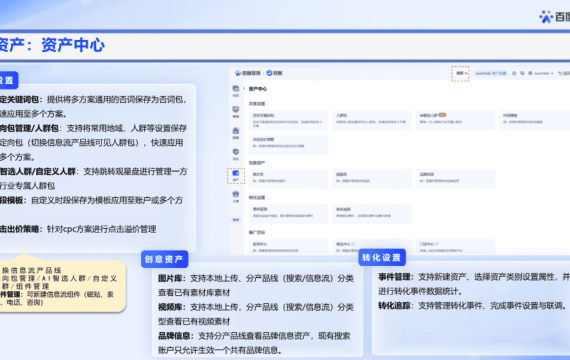Open the 点击出价策略 card

288,144
